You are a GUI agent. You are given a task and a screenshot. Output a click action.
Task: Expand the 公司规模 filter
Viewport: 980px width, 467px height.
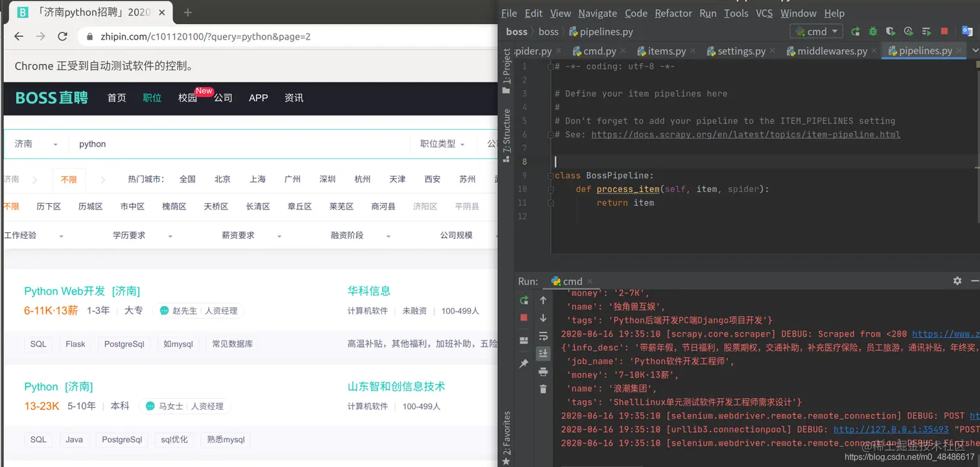(x=468, y=235)
